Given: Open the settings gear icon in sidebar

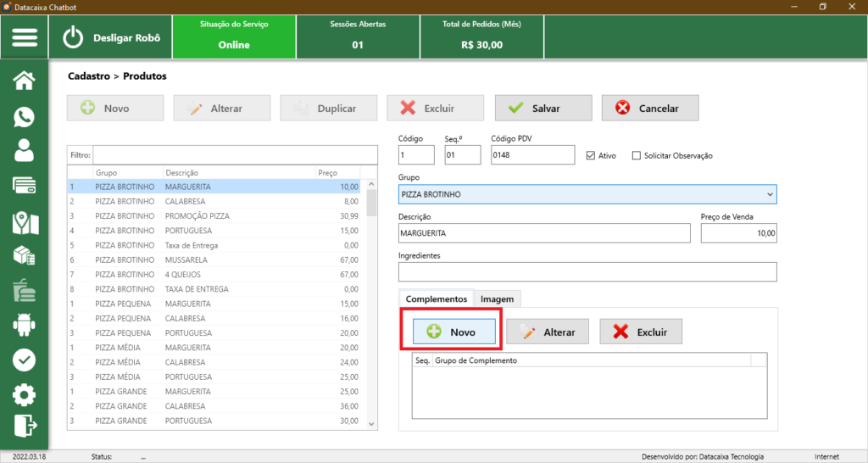Looking at the screenshot, I should [x=25, y=394].
